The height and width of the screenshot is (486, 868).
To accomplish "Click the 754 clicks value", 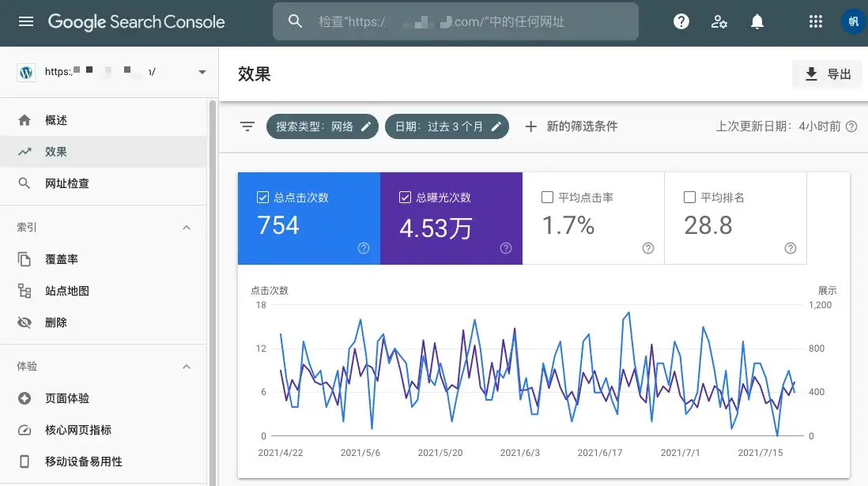I will pyautogui.click(x=278, y=225).
